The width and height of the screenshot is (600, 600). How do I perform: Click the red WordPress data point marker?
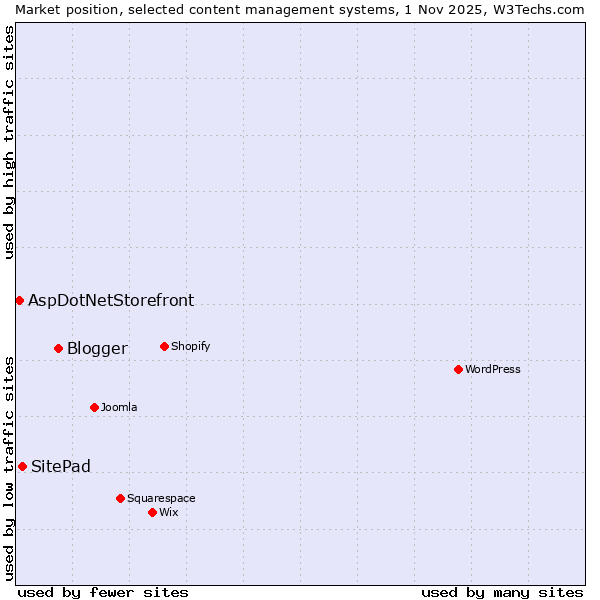tap(458, 369)
